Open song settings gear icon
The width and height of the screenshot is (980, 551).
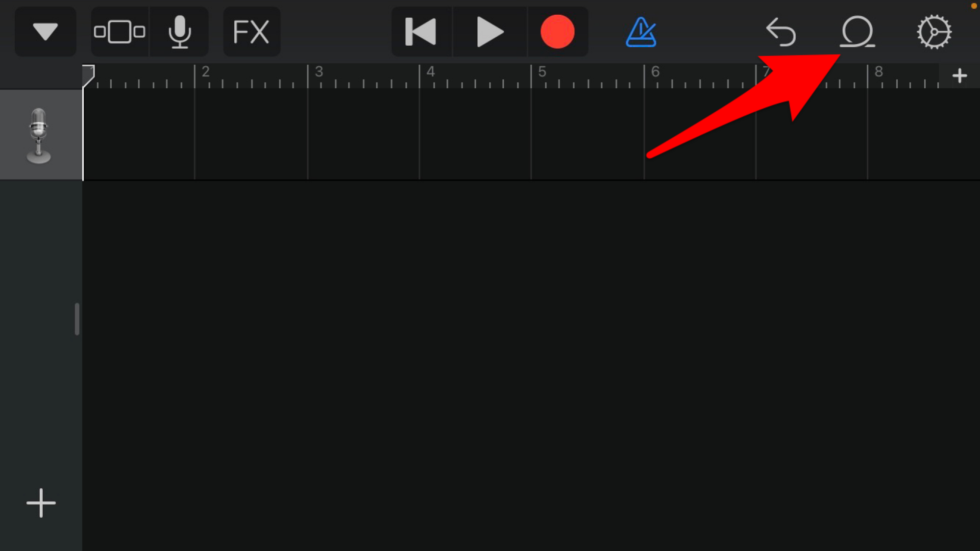[x=934, y=32]
